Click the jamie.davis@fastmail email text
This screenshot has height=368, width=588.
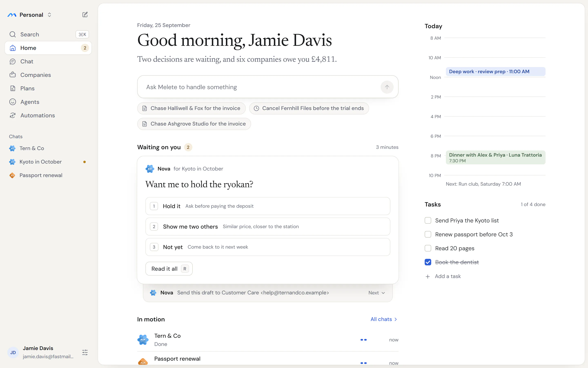point(48,357)
